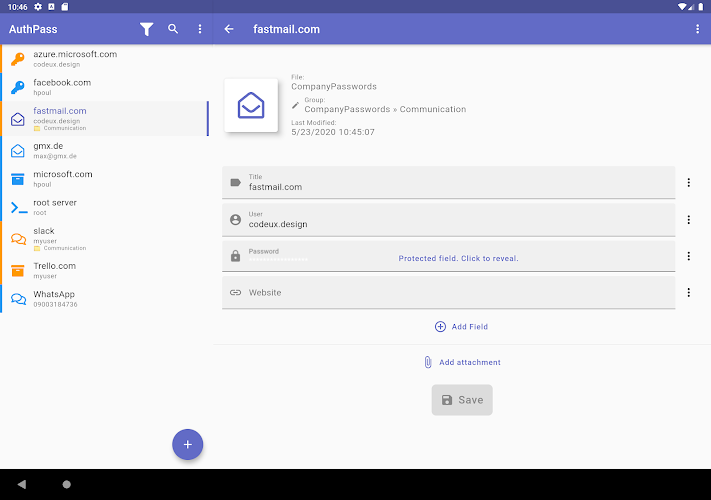This screenshot has height=500, width=711.
Task: Tap the Android back navigation button
Action: [x=22, y=484]
